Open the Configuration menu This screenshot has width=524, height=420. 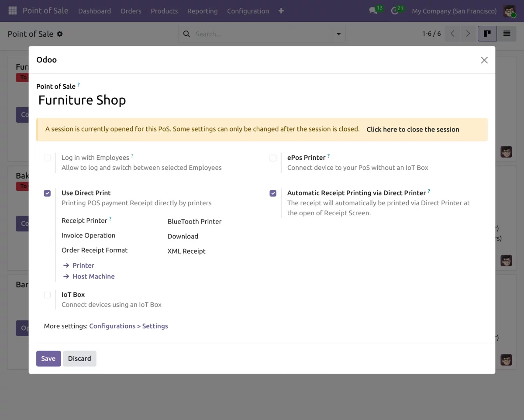[x=248, y=11]
